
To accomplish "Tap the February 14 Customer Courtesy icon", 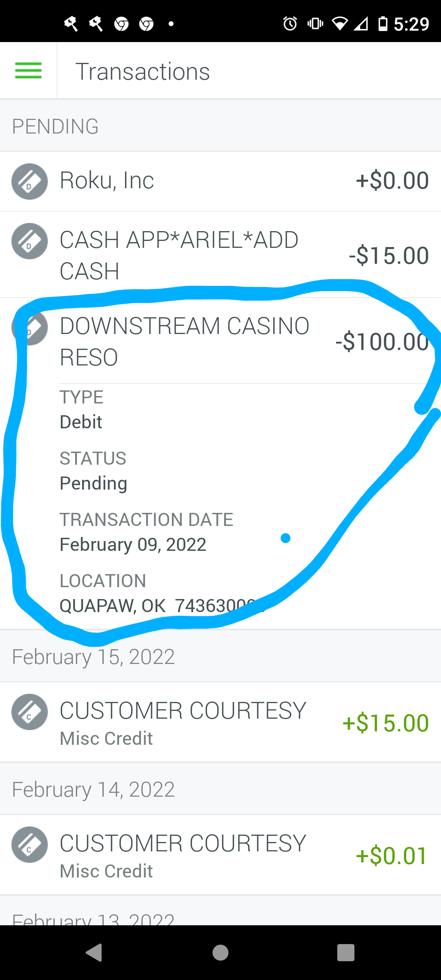I will click(x=29, y=844).
